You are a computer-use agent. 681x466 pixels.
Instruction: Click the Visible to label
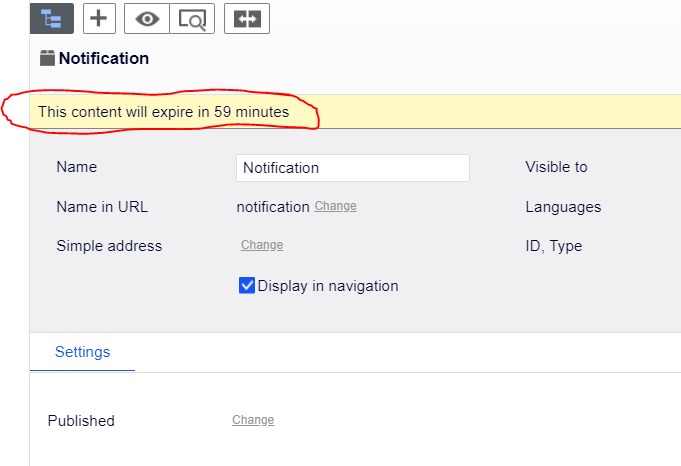point(556,167)
